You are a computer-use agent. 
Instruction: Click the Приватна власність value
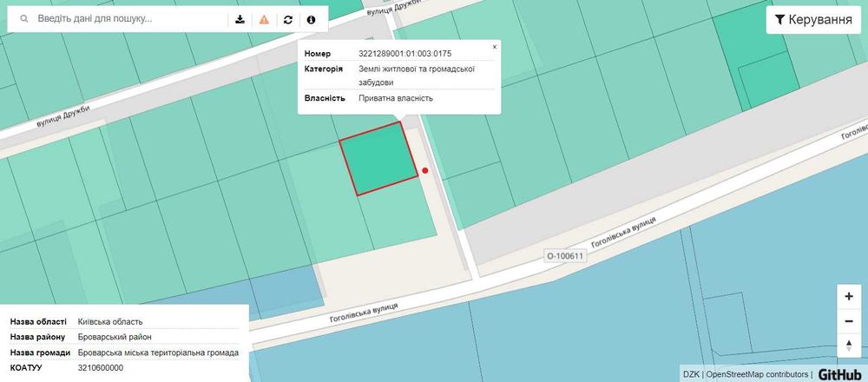pos(396,98)
